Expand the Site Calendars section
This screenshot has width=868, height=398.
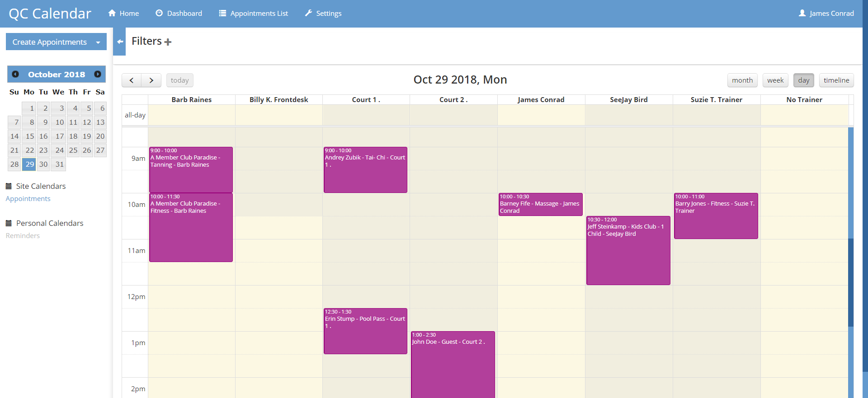pyautogui.click(x=41, y=186)
